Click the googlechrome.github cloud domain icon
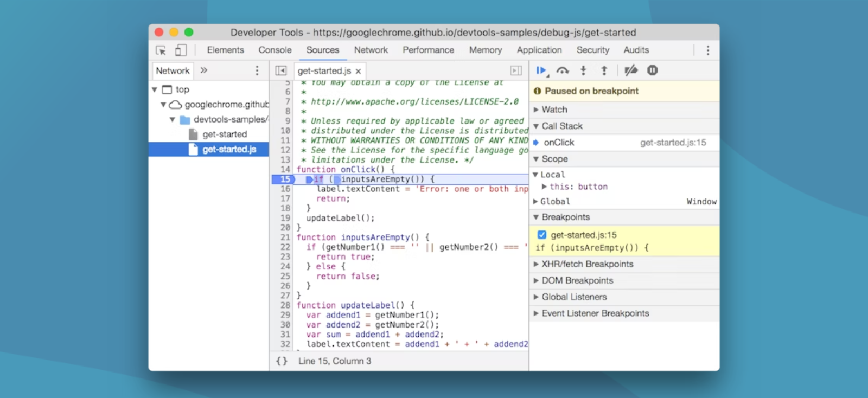The image size is (868, 398). (x=175, y=105)
